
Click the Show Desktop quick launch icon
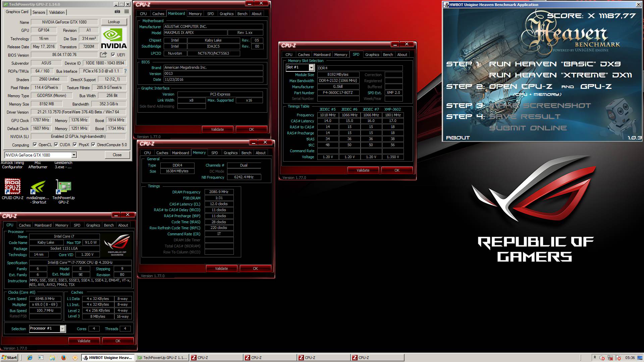click(x=41, y=358)
